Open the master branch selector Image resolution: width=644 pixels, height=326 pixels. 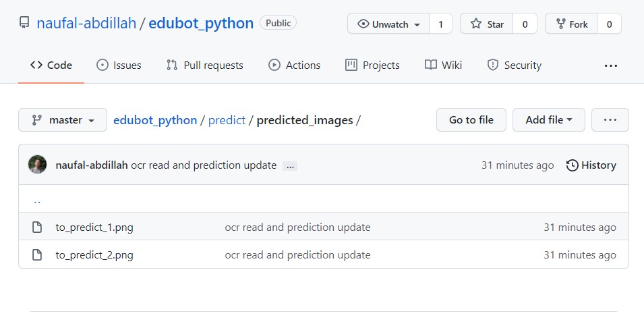63,120
